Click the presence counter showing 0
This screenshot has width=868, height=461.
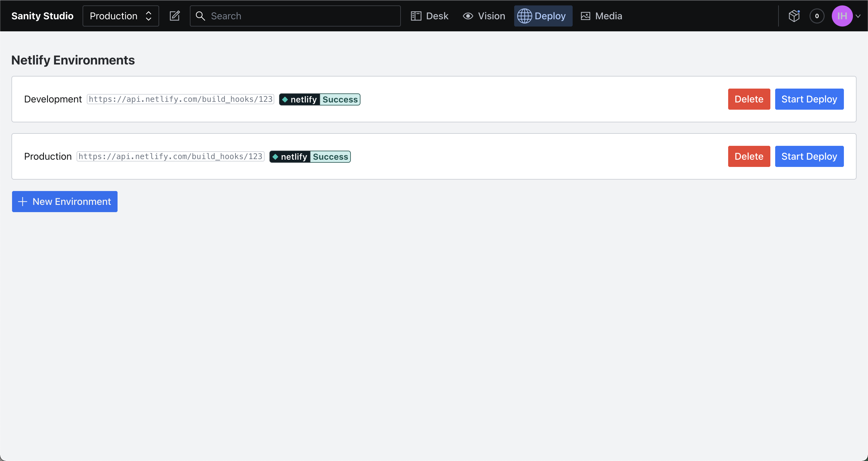(x=817, y=16)
